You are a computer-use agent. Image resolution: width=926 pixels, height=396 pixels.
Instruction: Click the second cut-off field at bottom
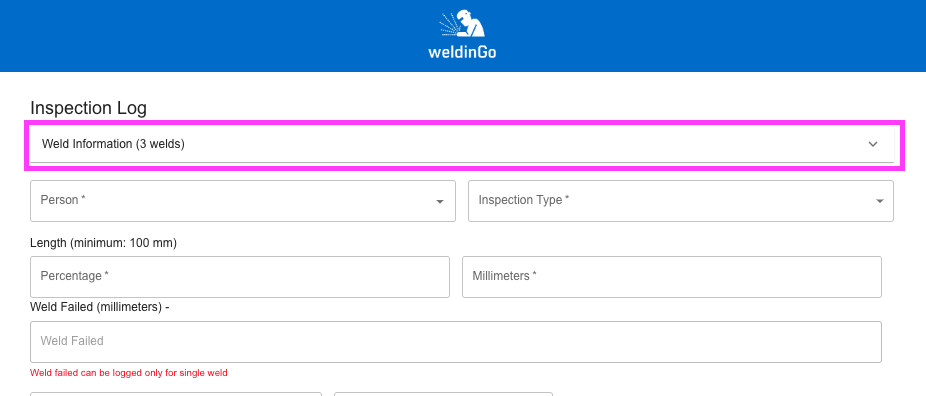point(444,394)
